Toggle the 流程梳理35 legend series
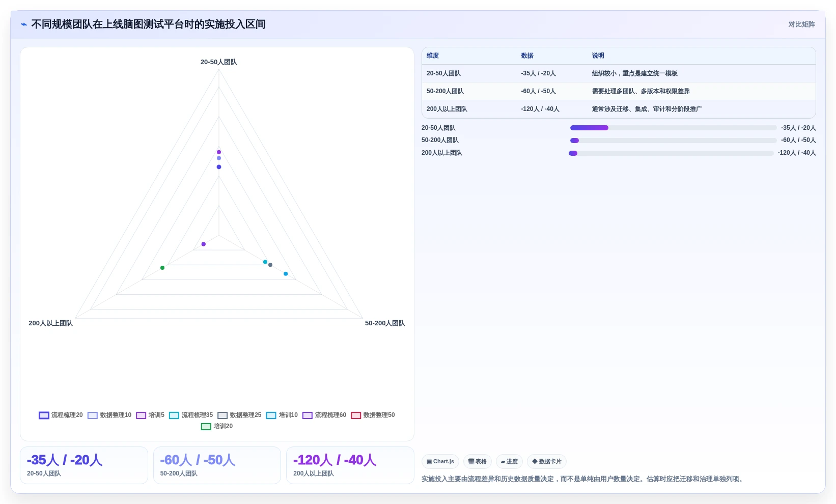The width and height of the screenshot is (836, 504). click(191, 415)
